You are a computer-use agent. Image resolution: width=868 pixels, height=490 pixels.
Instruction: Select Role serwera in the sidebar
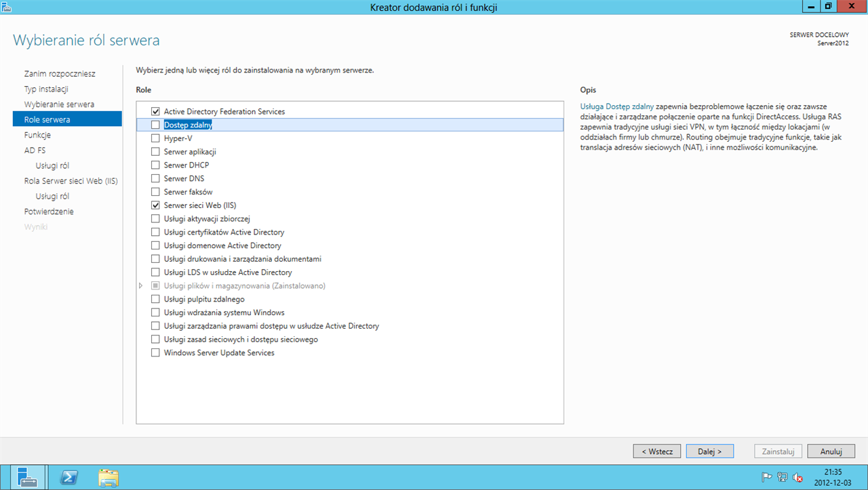click(x=67, y=119)
